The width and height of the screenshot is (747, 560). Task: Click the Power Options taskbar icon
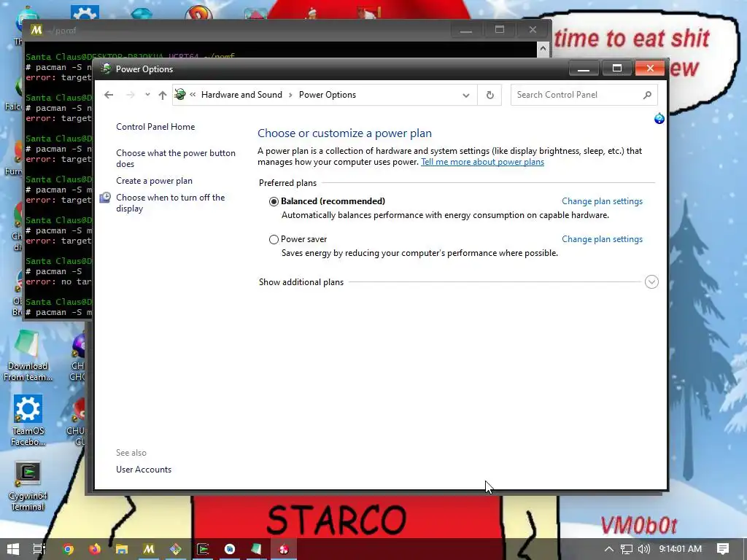tap(284, 549)
